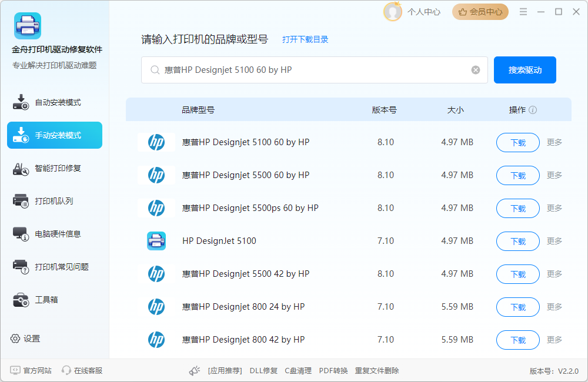Viewport: 588px width, 382px height.
Task: Open DLL修复 recommended tool
Action: pyautogui.click(x=263, y=371)
